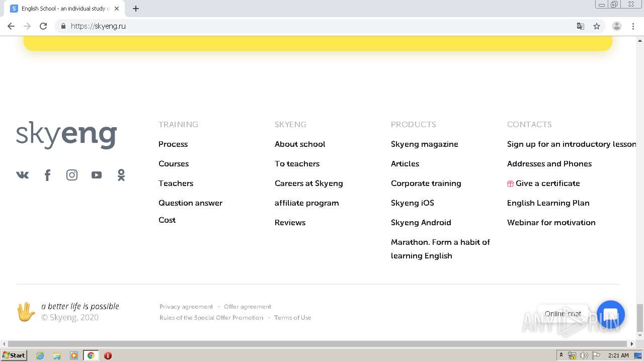This screenshot has height=362, width=644.
Task: Open the Articles link
Action: point(405,163)
